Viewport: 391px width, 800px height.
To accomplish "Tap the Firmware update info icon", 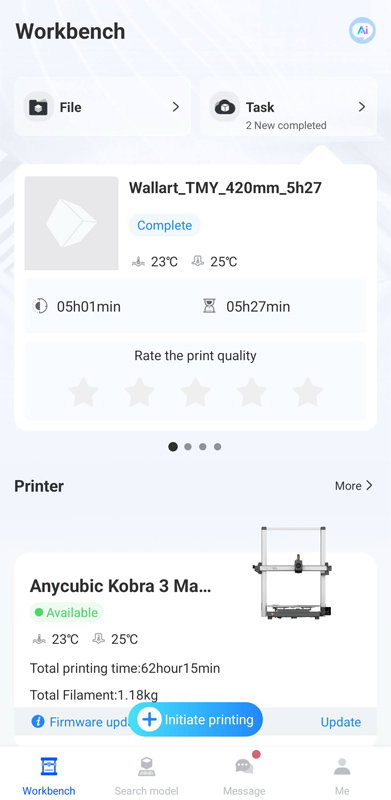I will (38, 721).
